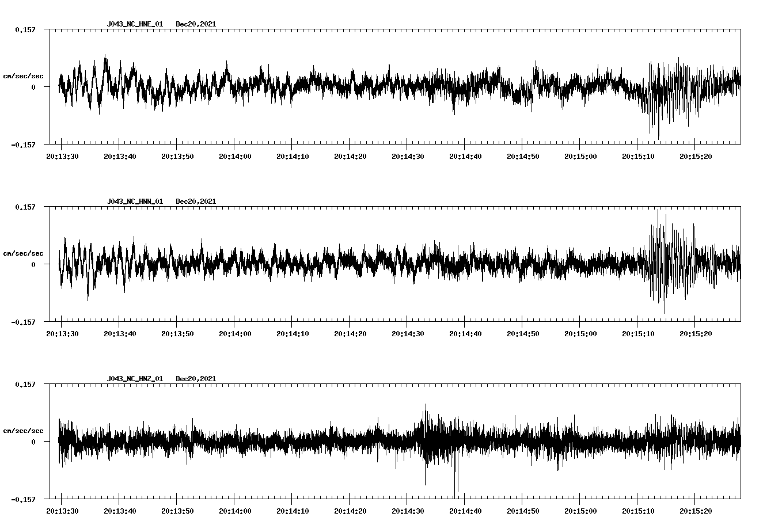The height and width of the screenshot is (532, 782).
Task: Click the J043_NC_HNN_01 channel title
Action: (135, 202)
